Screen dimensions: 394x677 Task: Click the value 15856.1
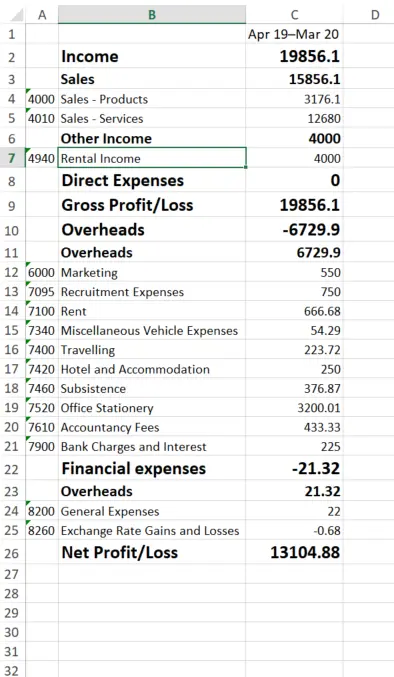click(x=294, y=79)
